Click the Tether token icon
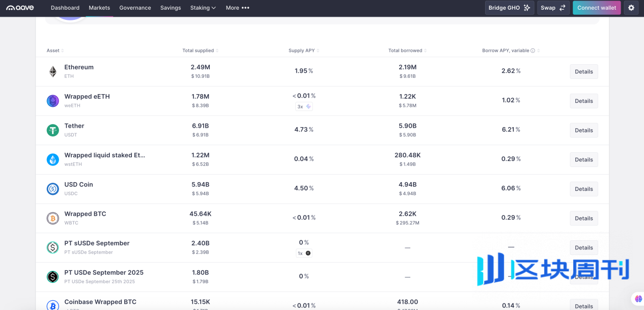The width and height of the screenshot is (644, 310). coord(53,130)
